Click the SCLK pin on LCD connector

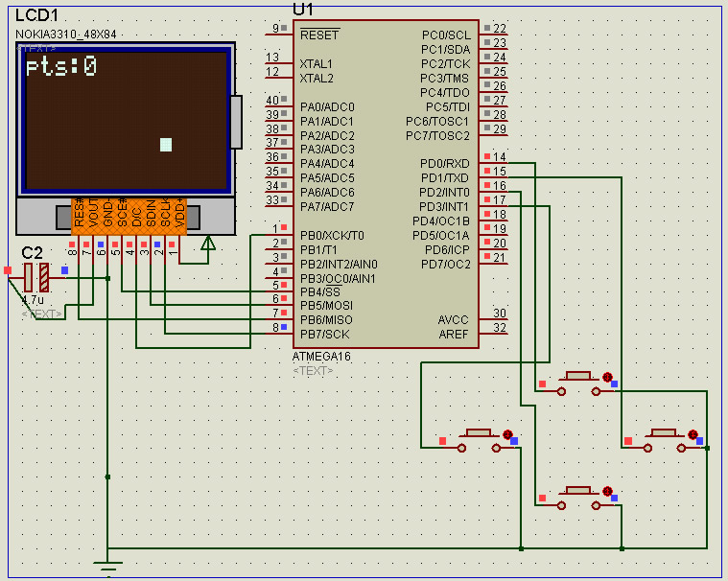coord(165,214)
